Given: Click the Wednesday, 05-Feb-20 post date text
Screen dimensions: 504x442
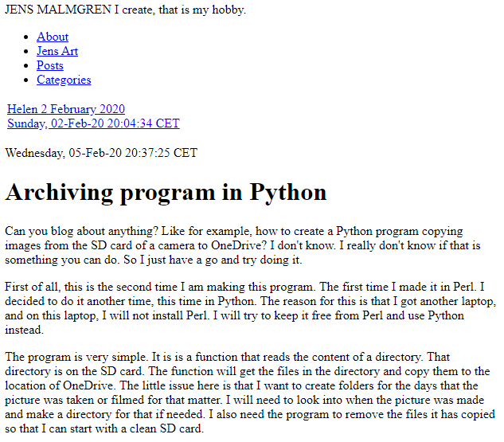Looking at the screenshot, I should click(101, 153).
